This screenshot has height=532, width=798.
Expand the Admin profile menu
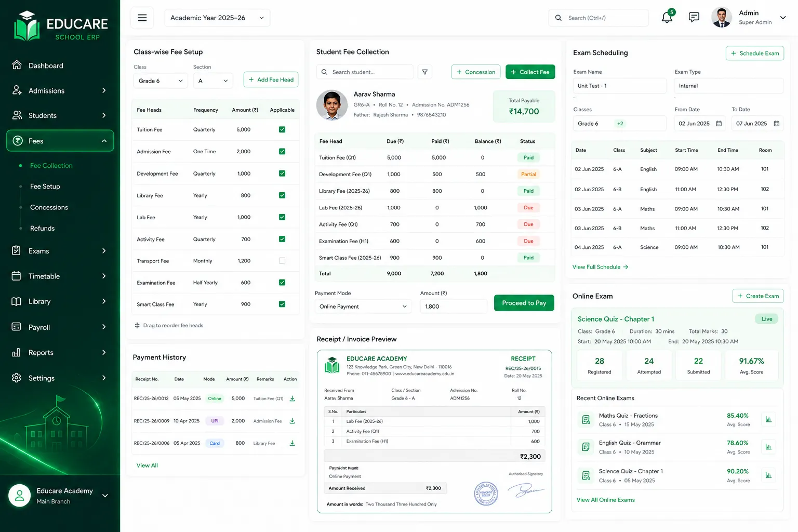[x=783, y=18]
